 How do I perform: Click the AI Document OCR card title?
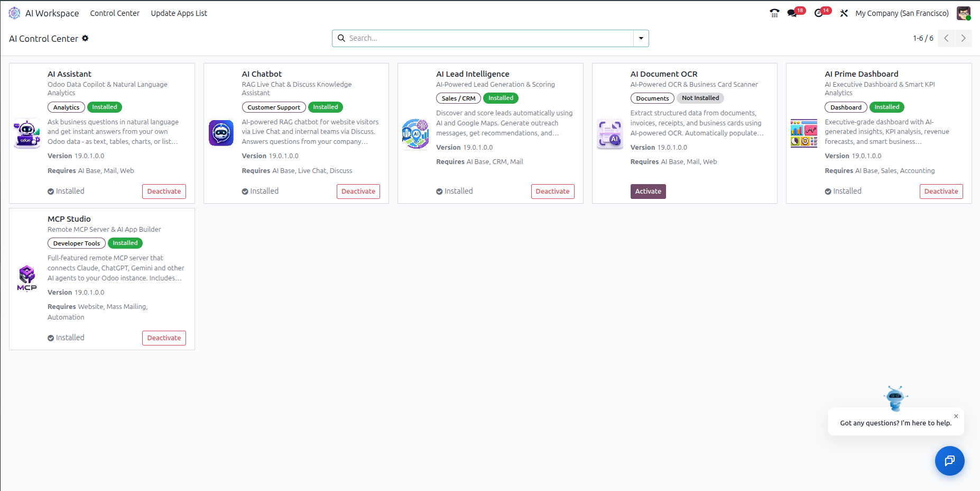click(x=664, y=74)
